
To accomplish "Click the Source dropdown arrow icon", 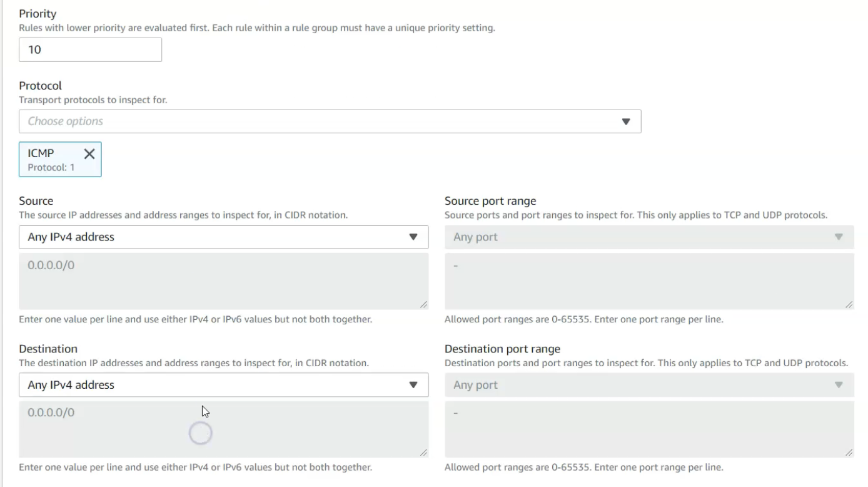I will tap(413, 237).
